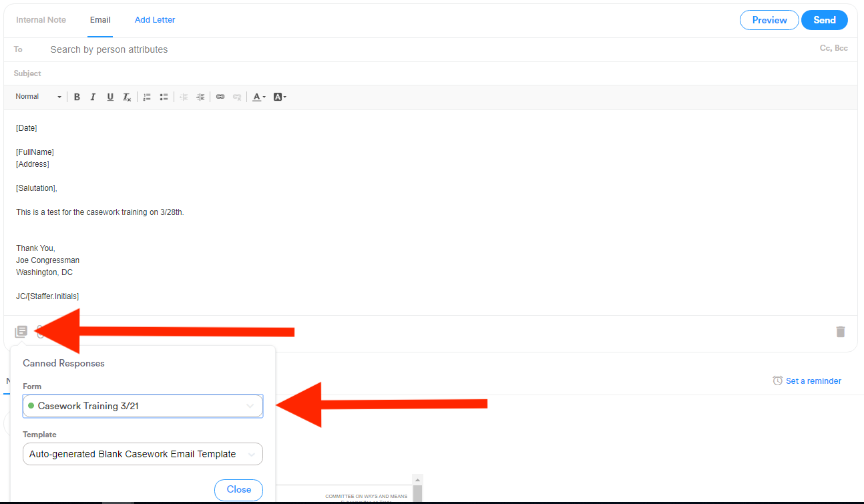This screenshot has width=864, height=504.
Task: Switch to the Internal Note tab
Action: click(41, 20)
